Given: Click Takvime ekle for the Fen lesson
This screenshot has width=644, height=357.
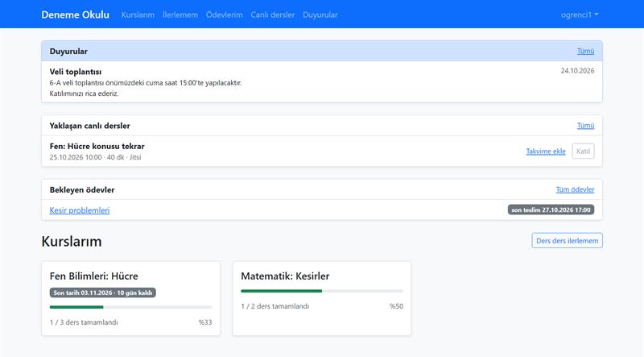Looking at the screenshot, I should (546, 152).
